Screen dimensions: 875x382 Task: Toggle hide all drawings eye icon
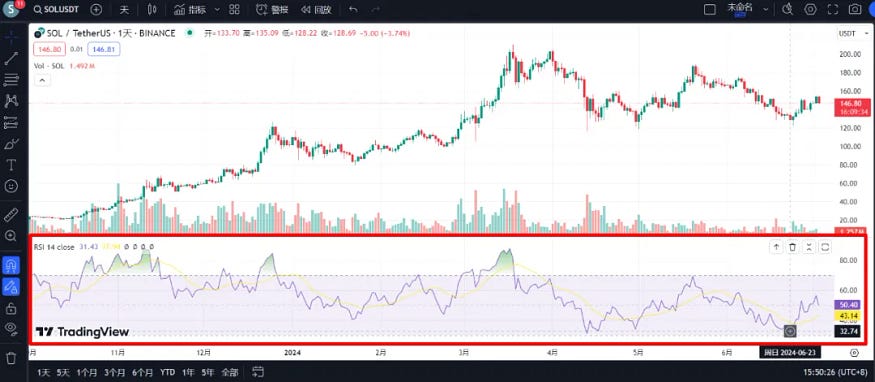point(11,328)
